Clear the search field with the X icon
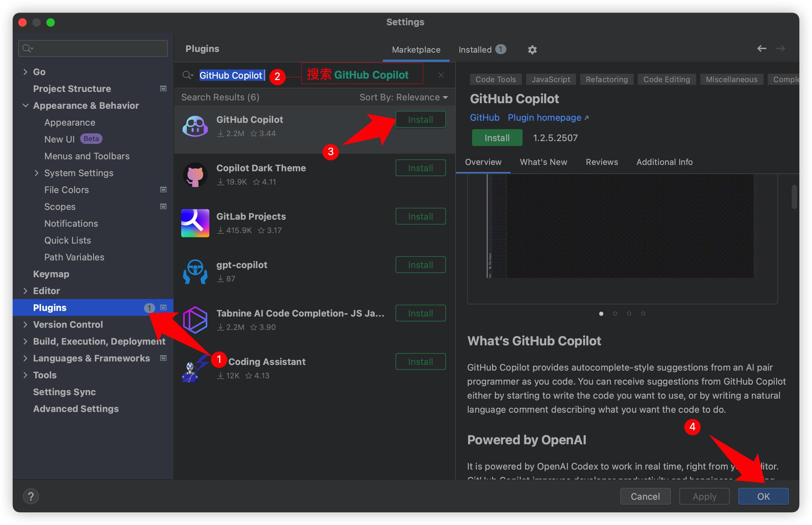 [x=441, y=75]
